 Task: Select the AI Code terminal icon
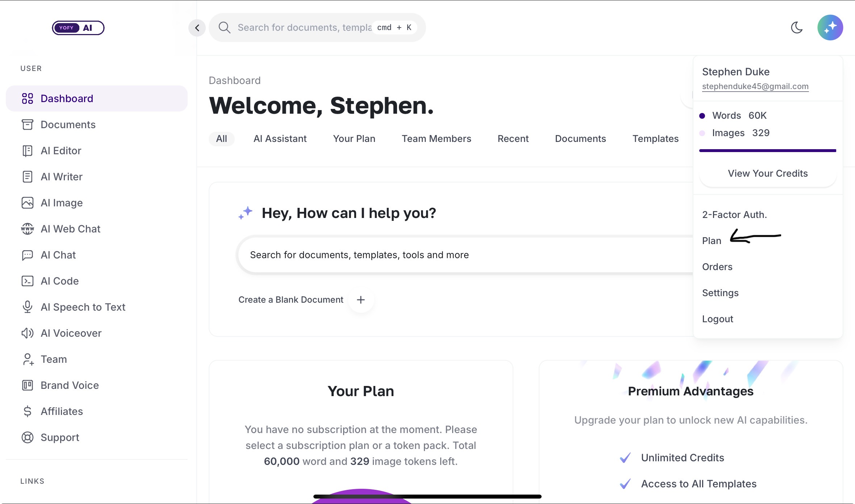28,281
